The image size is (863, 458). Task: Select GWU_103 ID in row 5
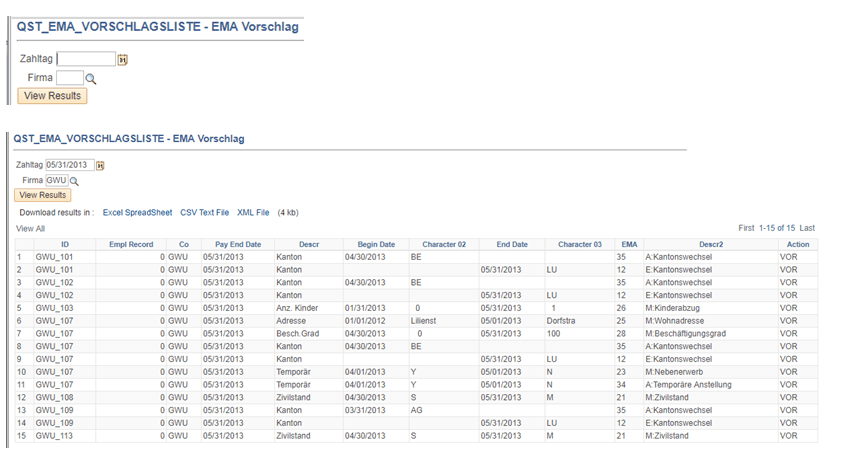click(54, 308)
